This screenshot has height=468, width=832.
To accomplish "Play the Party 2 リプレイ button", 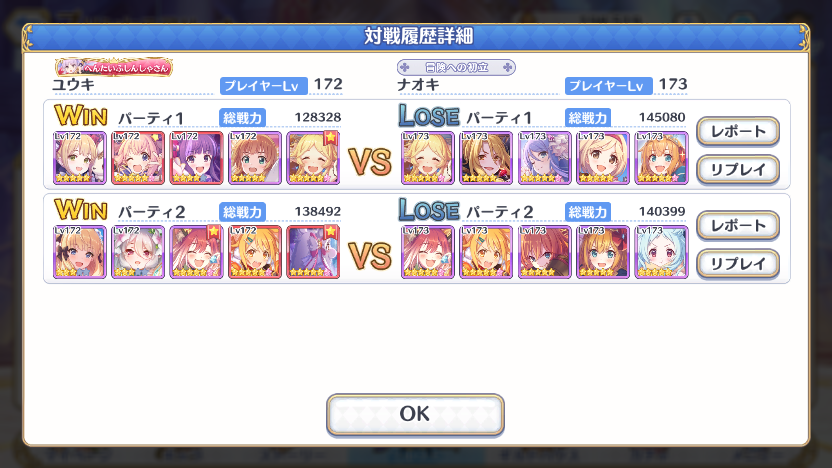I will (738, 264).
